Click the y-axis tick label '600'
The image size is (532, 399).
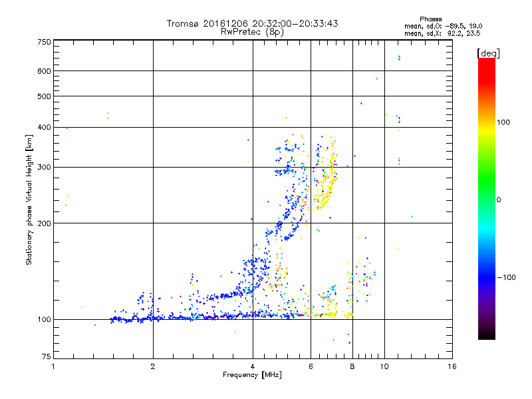click(x=44, y=71)
